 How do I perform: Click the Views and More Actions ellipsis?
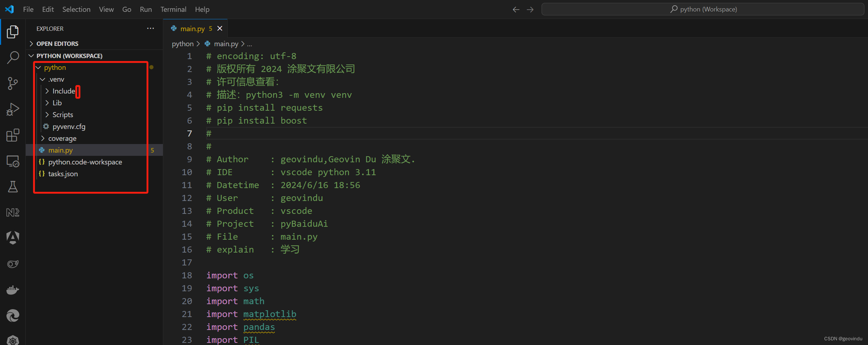[x=150, y=28]
